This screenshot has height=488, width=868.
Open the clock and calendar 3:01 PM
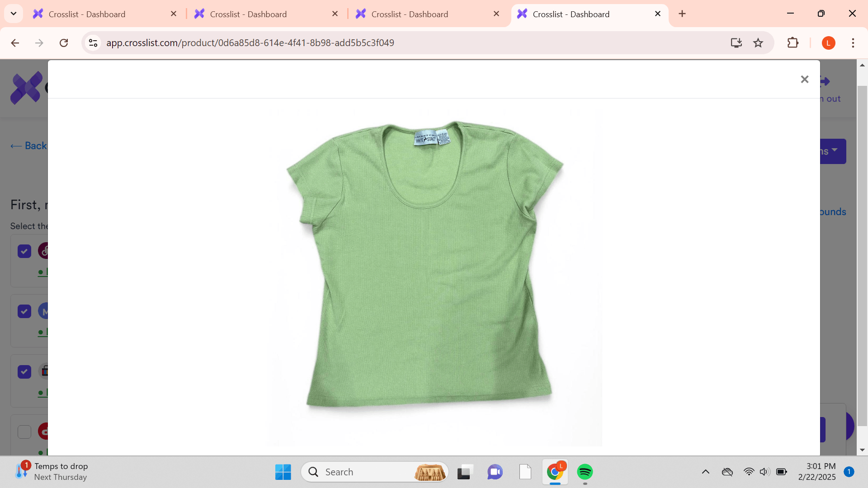(816, 472)
